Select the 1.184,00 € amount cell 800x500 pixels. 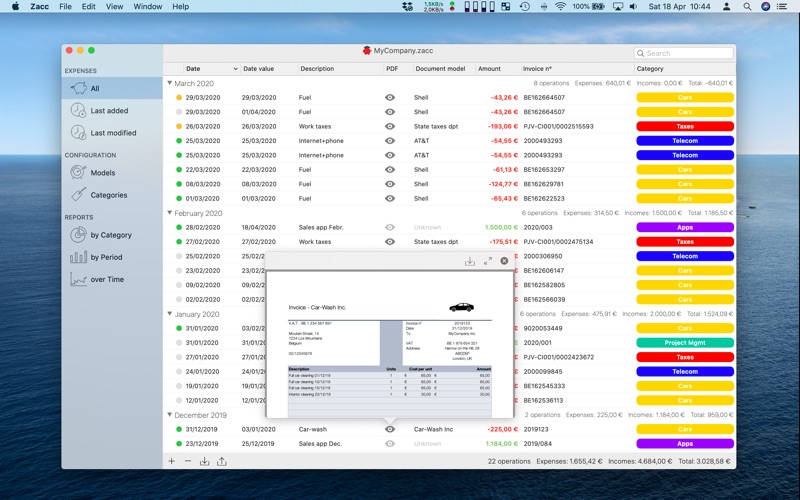pyautogui.click(x=502, y=444)
